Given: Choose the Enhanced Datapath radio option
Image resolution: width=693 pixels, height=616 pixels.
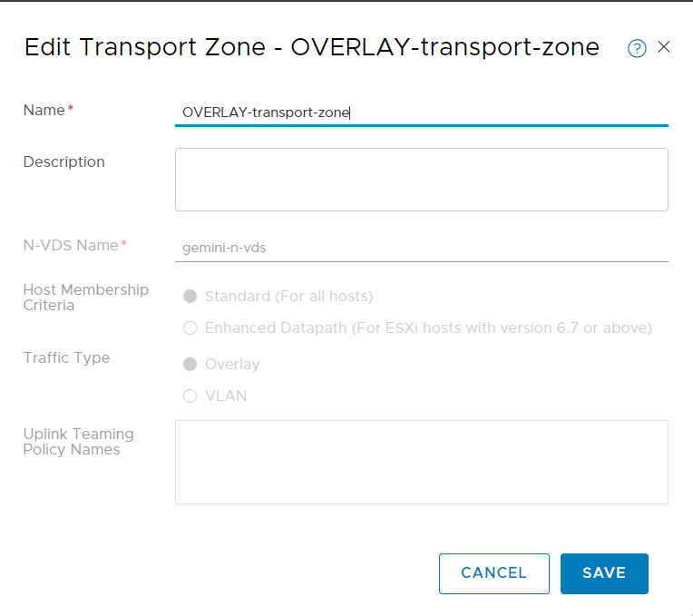Looking at the screenshot, I should pyautogui.click(x=190, y=328).
